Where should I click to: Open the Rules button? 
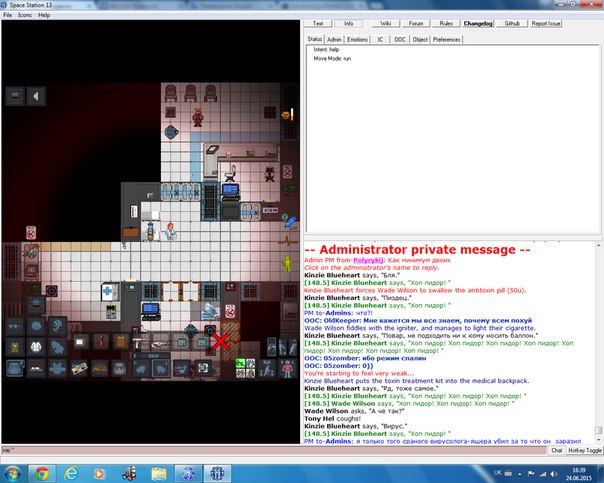446,23
